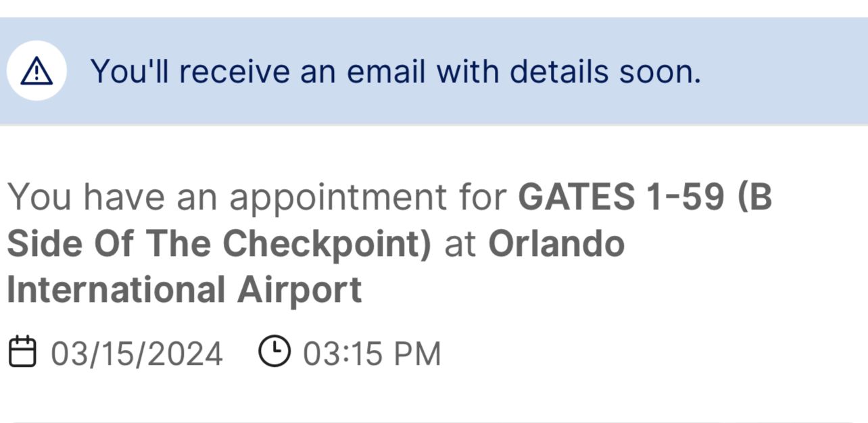Click the word "appointment" in description
The width and height of the screenshot is (868, 423).
[x=338, y=197]
